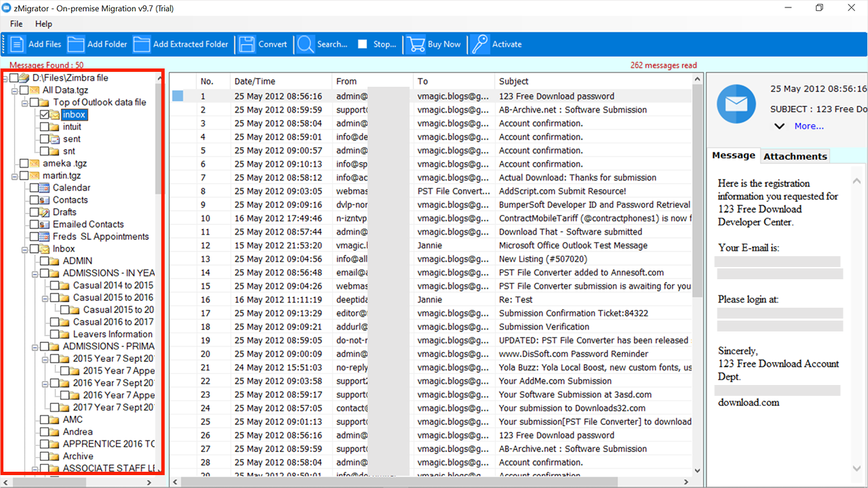The height and width of the screenshot is (488, 868).
Task: Select the Microsoft Office Outlook Test Message row
Action: pos(431,245)
